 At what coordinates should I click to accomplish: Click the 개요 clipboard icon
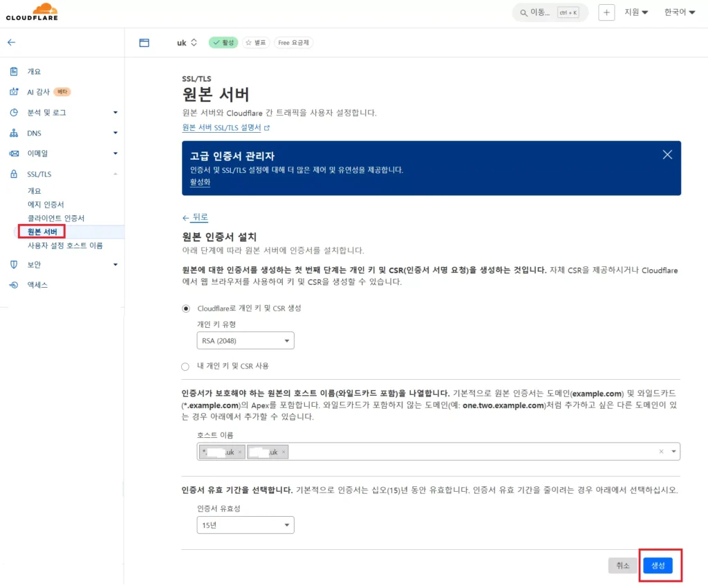point(14,71)
